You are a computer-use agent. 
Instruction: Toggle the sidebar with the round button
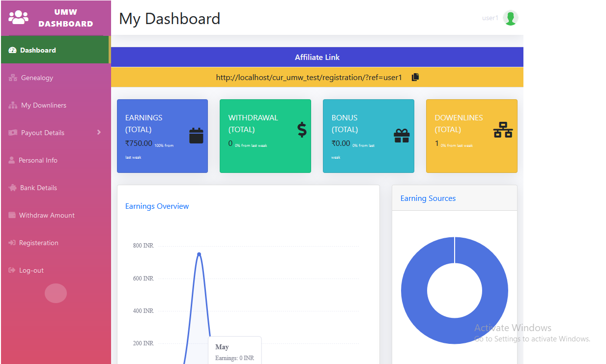56,293
